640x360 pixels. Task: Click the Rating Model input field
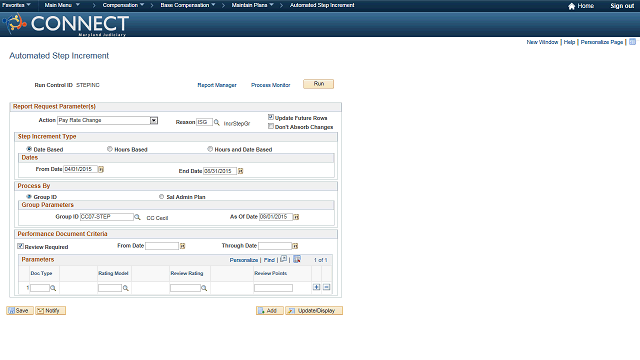(x=110, y=288)
